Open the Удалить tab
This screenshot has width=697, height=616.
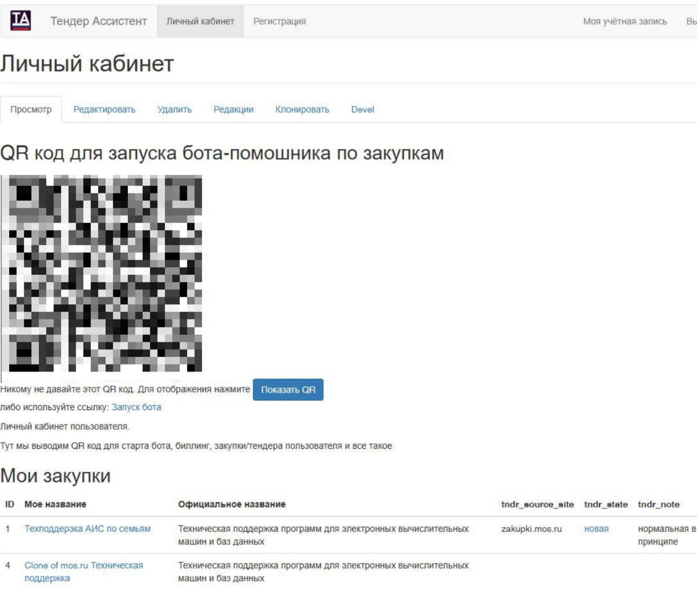174,109
